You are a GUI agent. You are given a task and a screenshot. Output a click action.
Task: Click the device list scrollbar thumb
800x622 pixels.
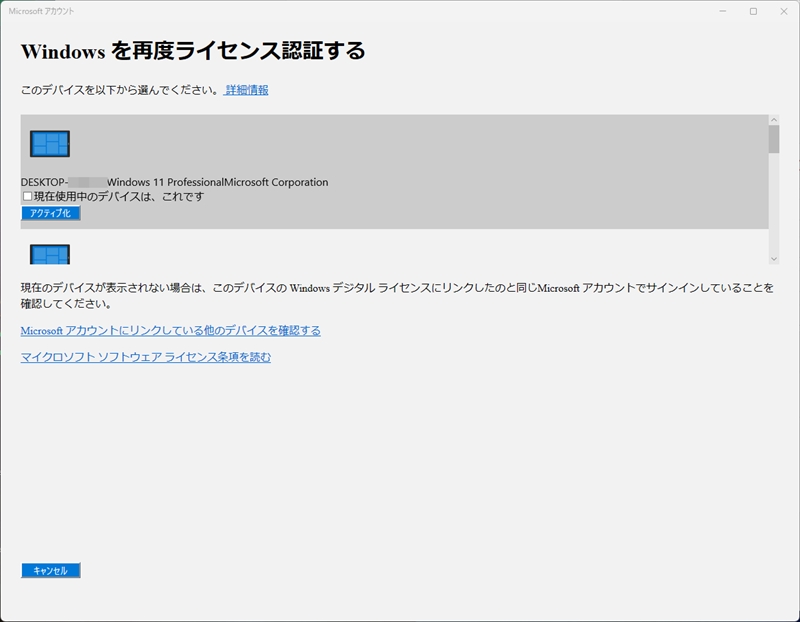774,139
